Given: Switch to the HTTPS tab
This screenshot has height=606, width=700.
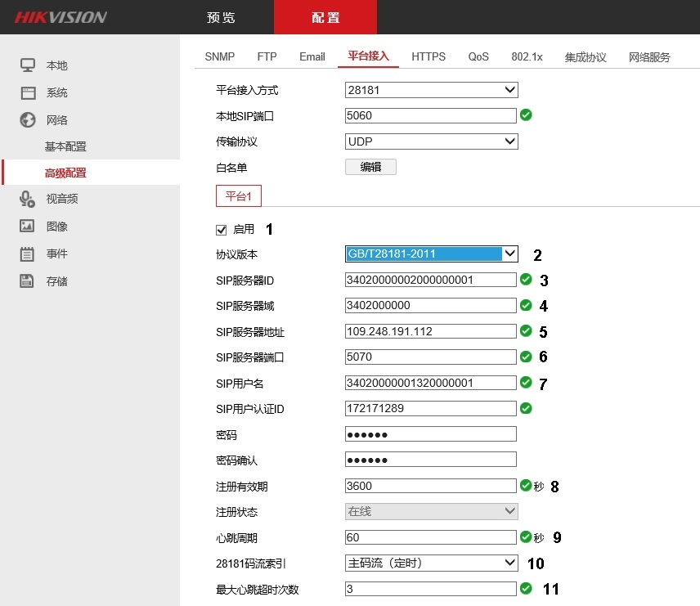Looking at the screenshot, I should pos(429,56).
